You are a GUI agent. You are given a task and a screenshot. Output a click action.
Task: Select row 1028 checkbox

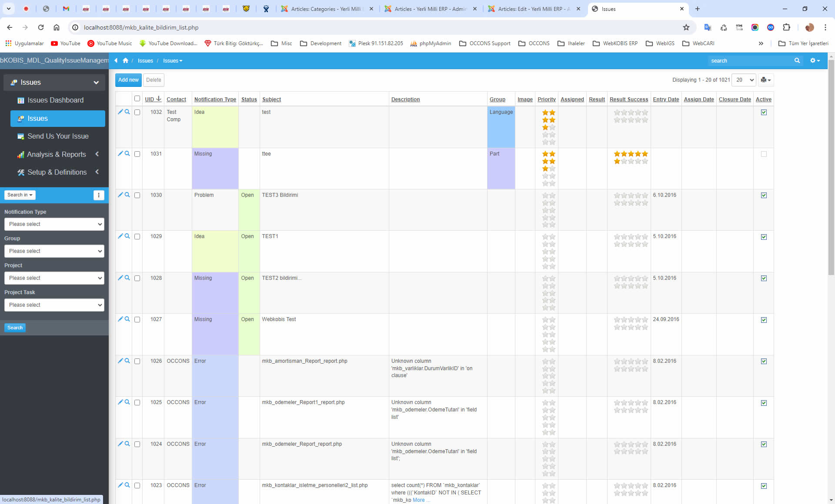[137, 279]
